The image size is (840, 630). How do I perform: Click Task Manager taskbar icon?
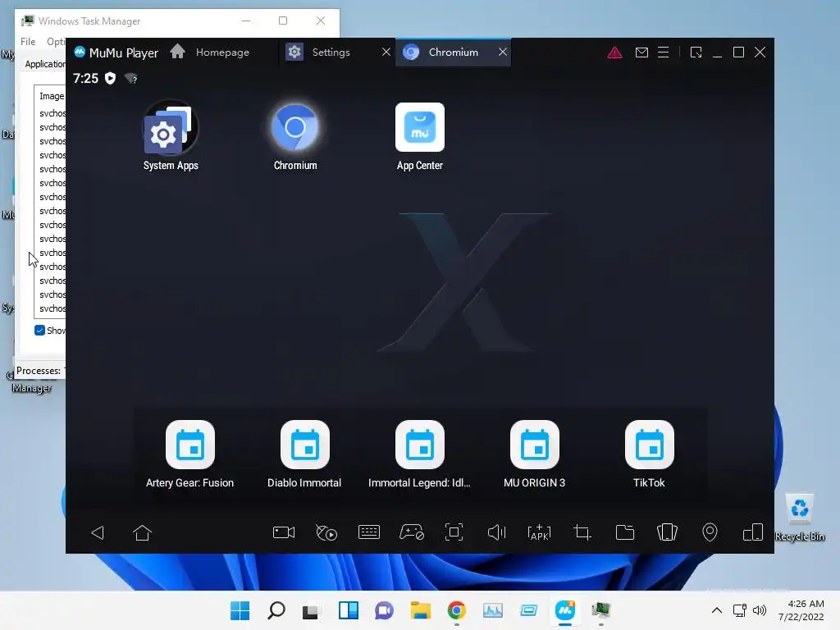point(601,610)
